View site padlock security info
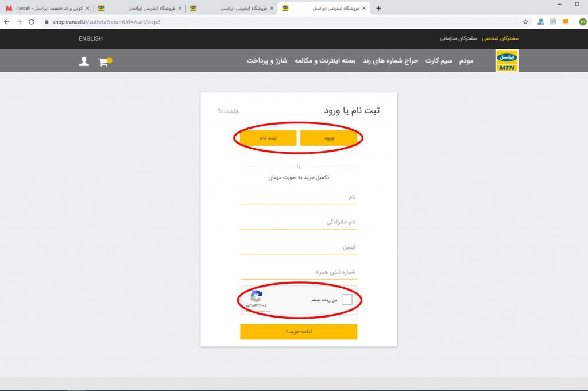This screenshot has height=391, width=588. pos(47,22)
